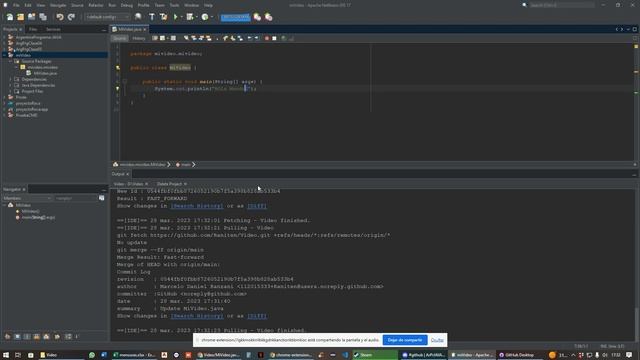
Task: Collapse the Source Packages node
Action: click(10, 61)
